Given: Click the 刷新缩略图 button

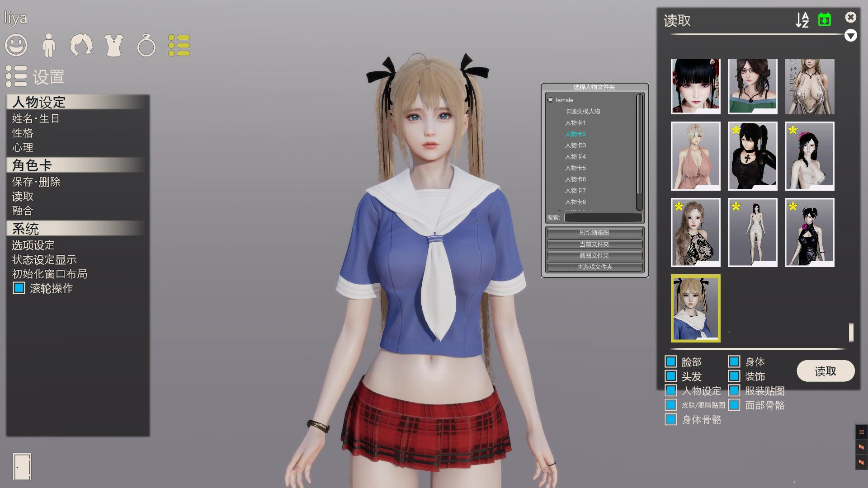Looking at the screenshot, I should click(x=594, y=233).
